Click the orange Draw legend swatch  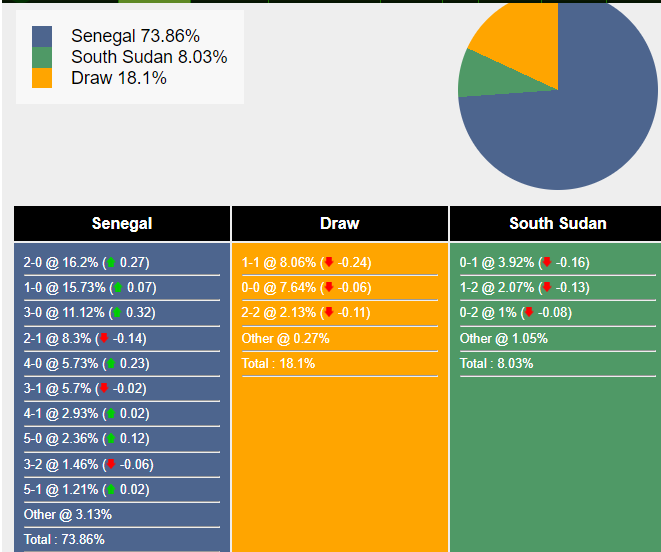pyautogui.click(x=42, y=78)
